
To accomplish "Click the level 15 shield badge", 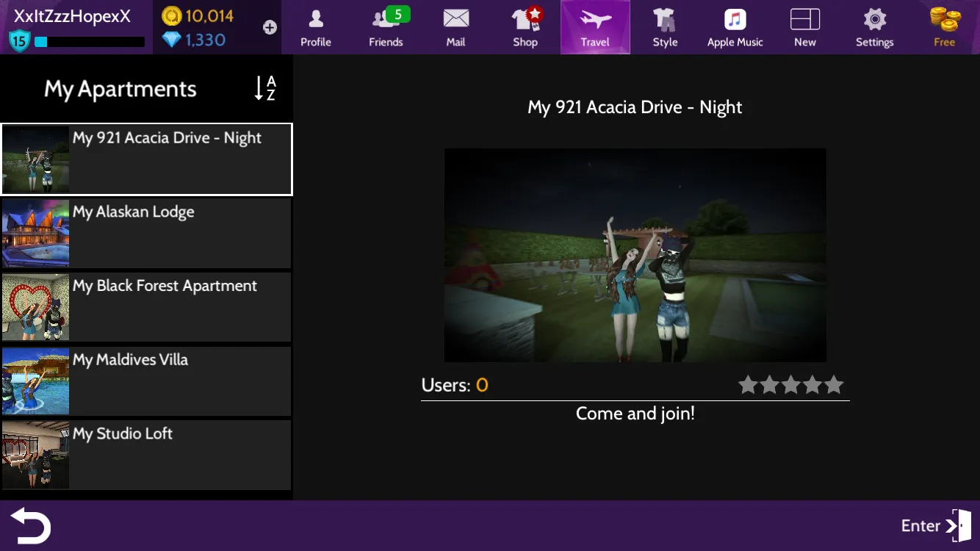I will 19,41.
